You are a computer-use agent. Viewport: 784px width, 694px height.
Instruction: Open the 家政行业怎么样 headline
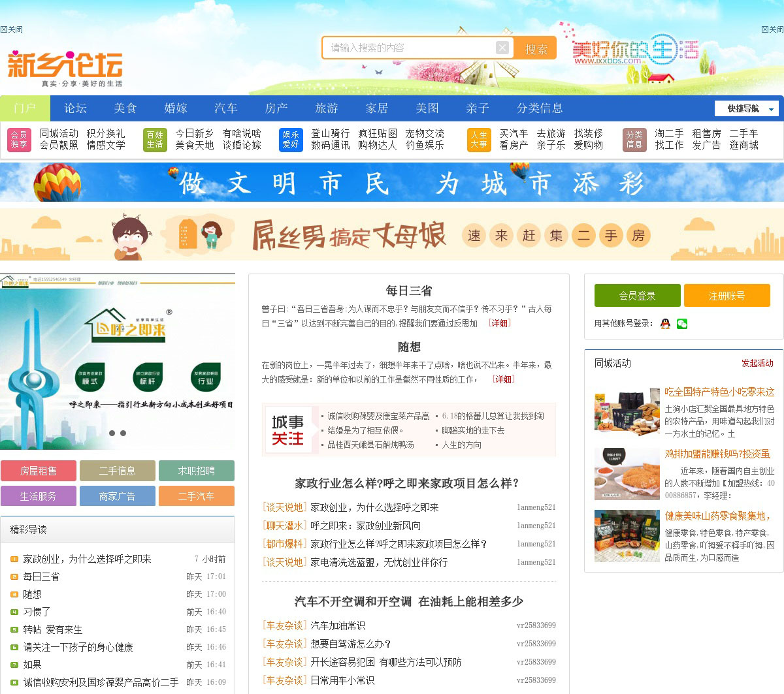(408, 484)
